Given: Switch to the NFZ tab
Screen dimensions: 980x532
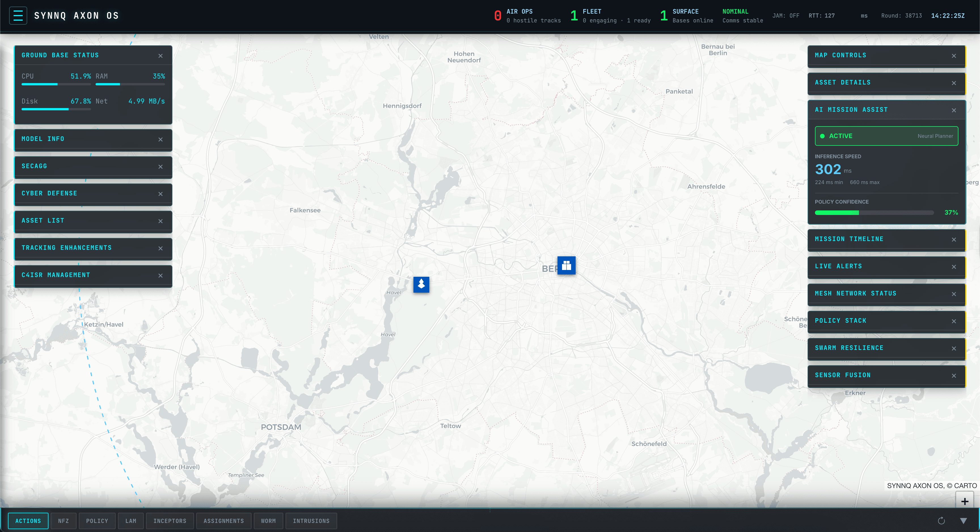Looking at the screenshot, I should [63, 521].
